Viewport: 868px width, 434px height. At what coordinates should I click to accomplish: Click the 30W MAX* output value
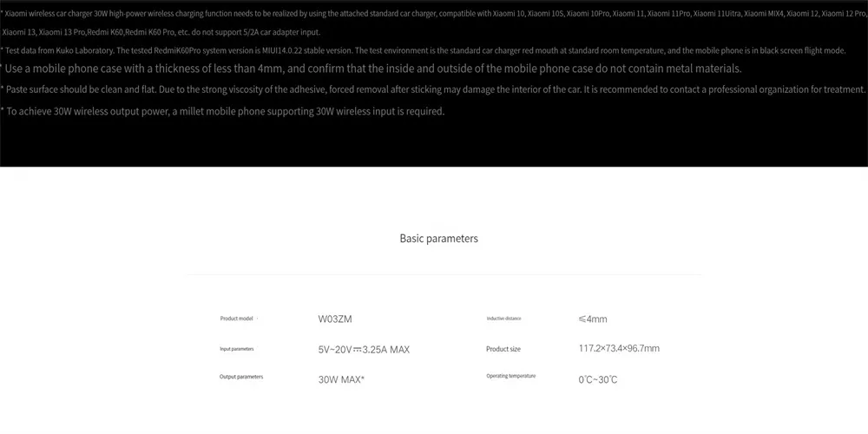[341, 380]
